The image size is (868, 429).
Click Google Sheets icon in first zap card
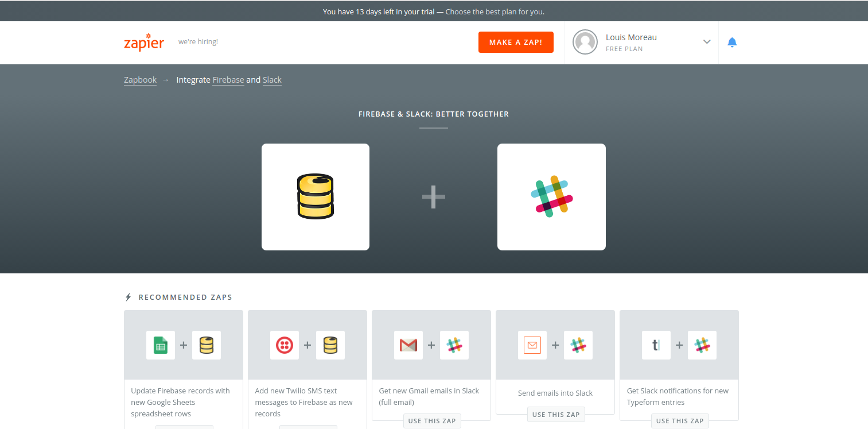coord(161,345)
